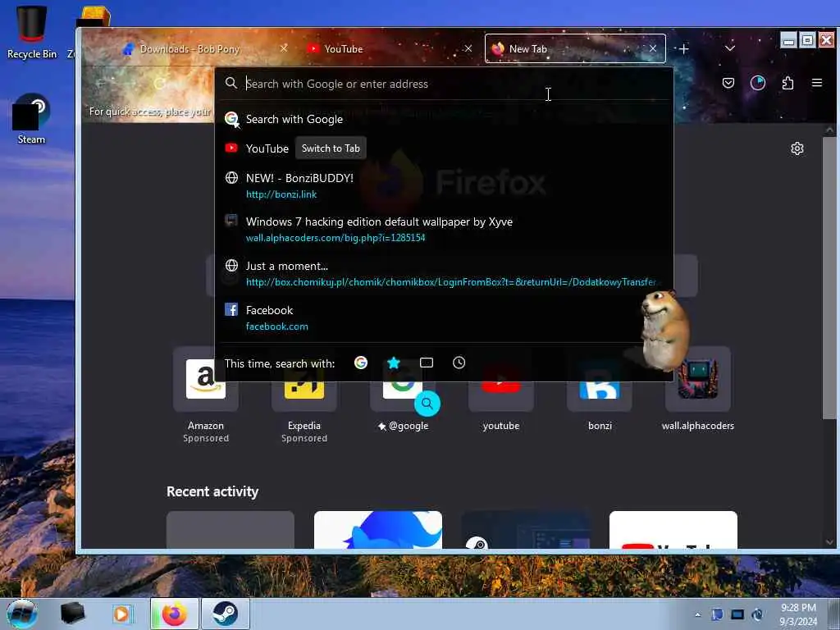Screen dimensions: 840x630
Task: Click the page vertical scrollbar thumb
Action: 829,277
